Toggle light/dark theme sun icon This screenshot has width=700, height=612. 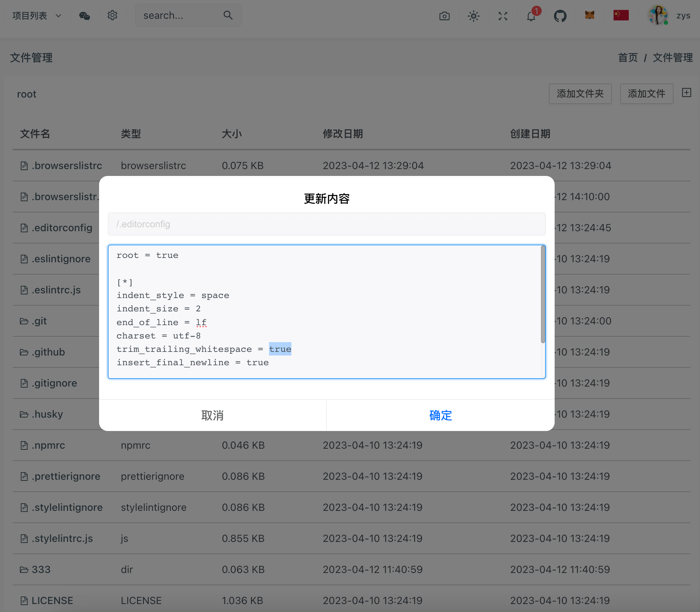[x=473, y=16]
